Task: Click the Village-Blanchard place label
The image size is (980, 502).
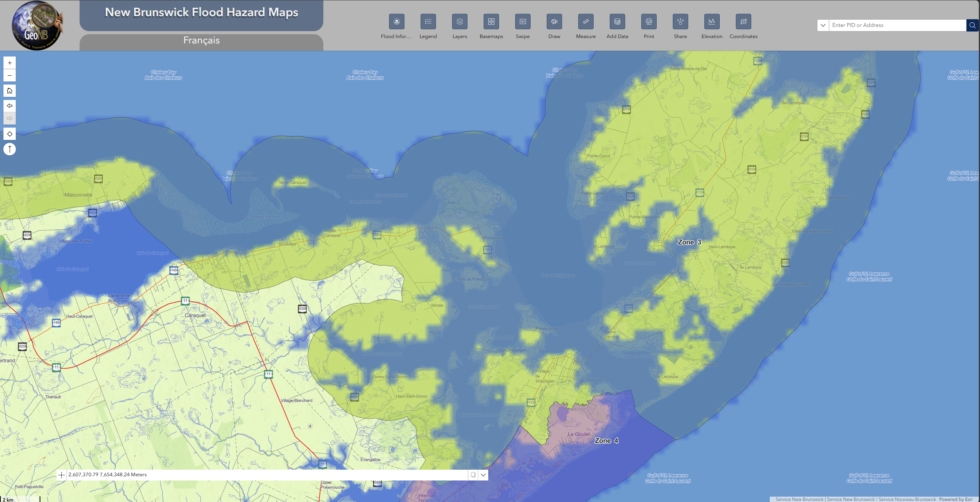Action: [x=296, y=401]
